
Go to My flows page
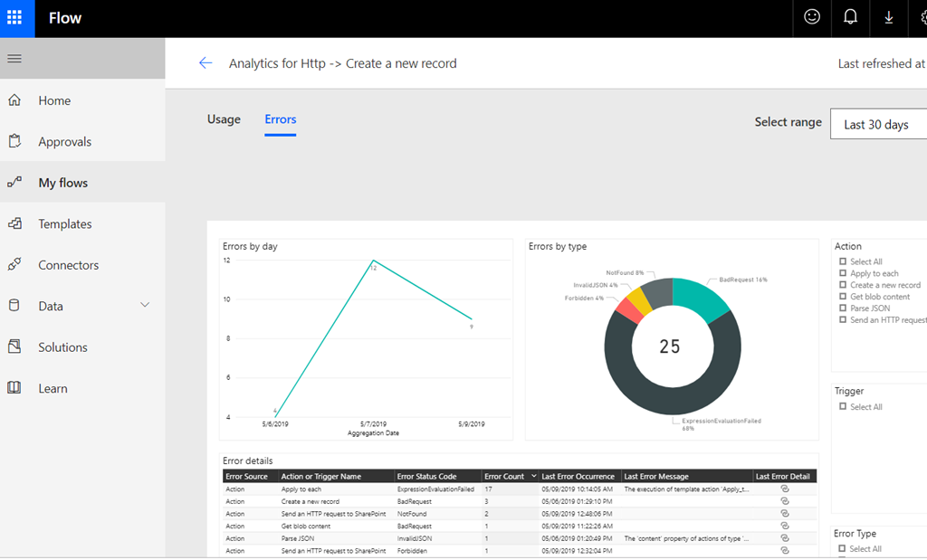pyautogui.click(x=62, y=183)
